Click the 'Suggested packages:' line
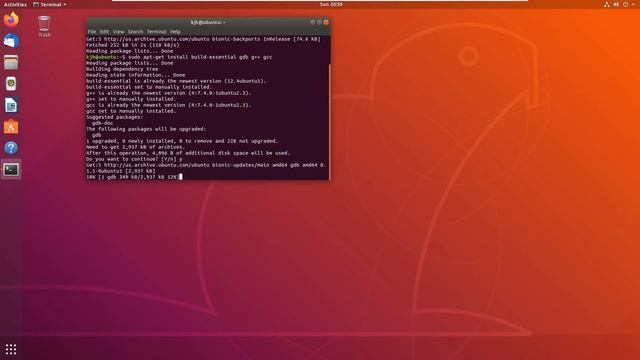The image size is (640, 360). click(x=115, y=117)
